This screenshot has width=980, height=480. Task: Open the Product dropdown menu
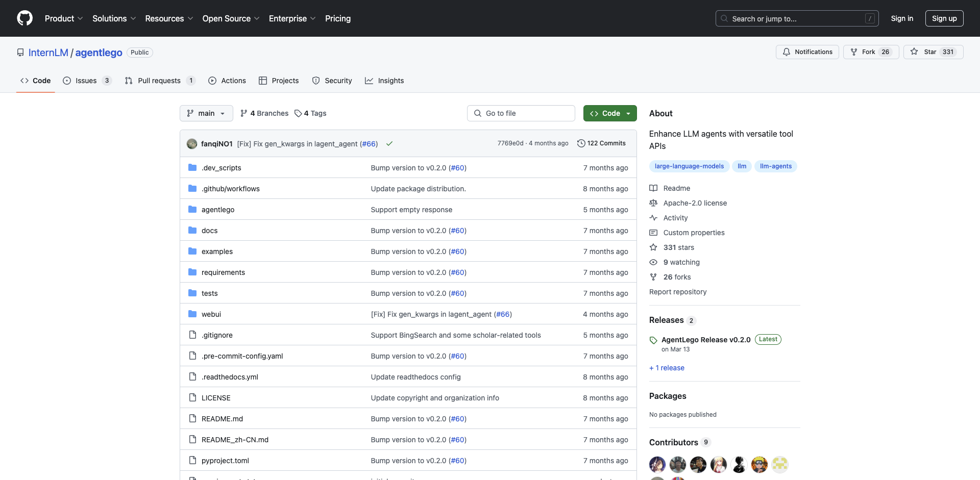64,18
